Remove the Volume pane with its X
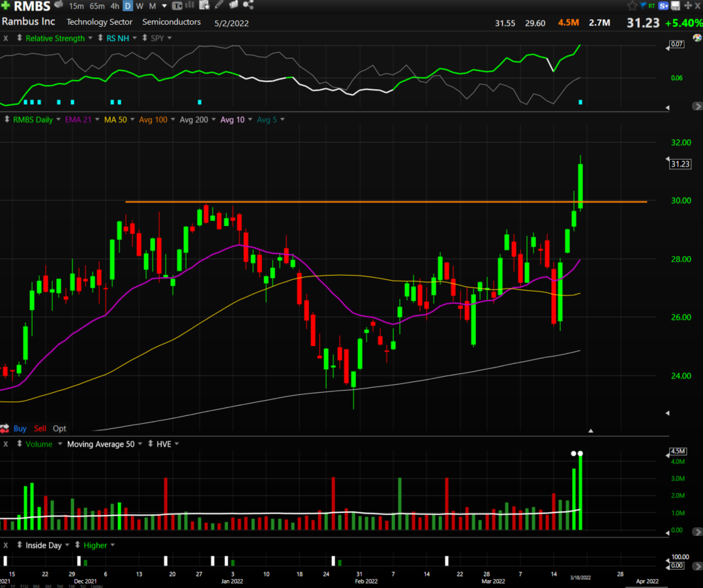Screen dimensions: 703x588 coord(5,444)
